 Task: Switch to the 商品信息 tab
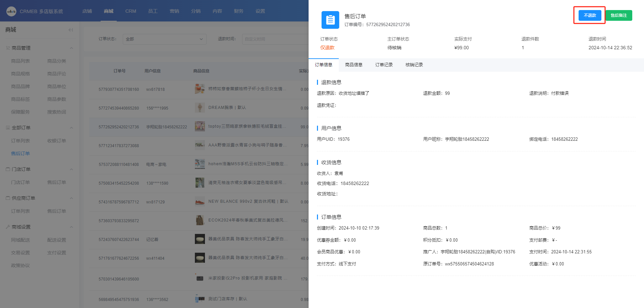(354, 65)
